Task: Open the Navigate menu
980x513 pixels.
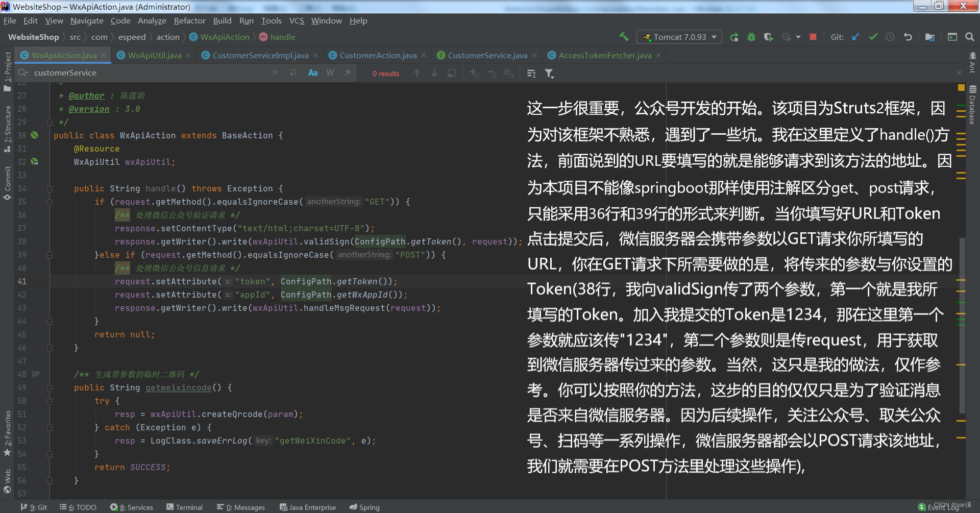Action: (87, 21)
